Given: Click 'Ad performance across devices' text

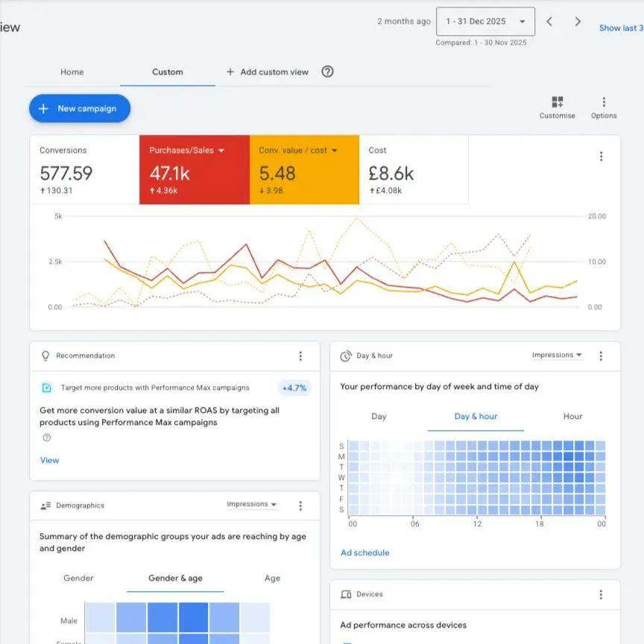Looking at the screenshot, I should click(403, 625).
